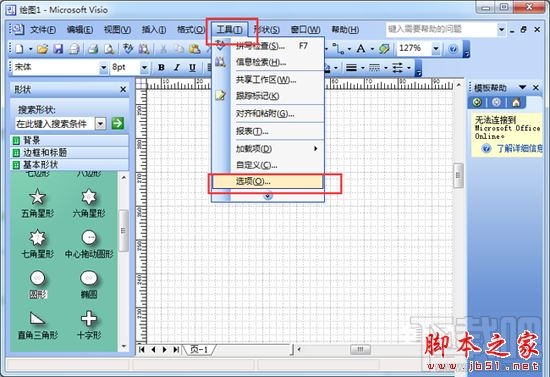550x377 pixels.
Task: Open the New drawing dropdown arrow
Action: click(x=30, y=49)
